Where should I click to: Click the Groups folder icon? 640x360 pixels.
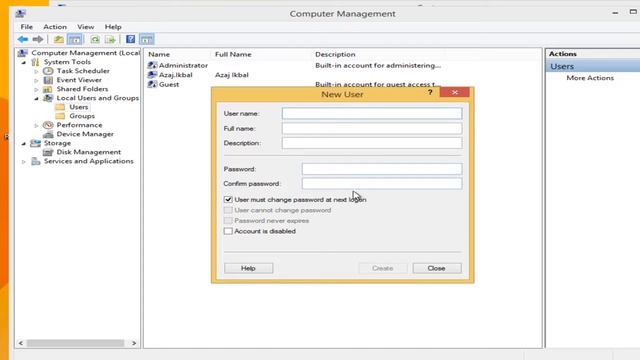tap(60, 116)
